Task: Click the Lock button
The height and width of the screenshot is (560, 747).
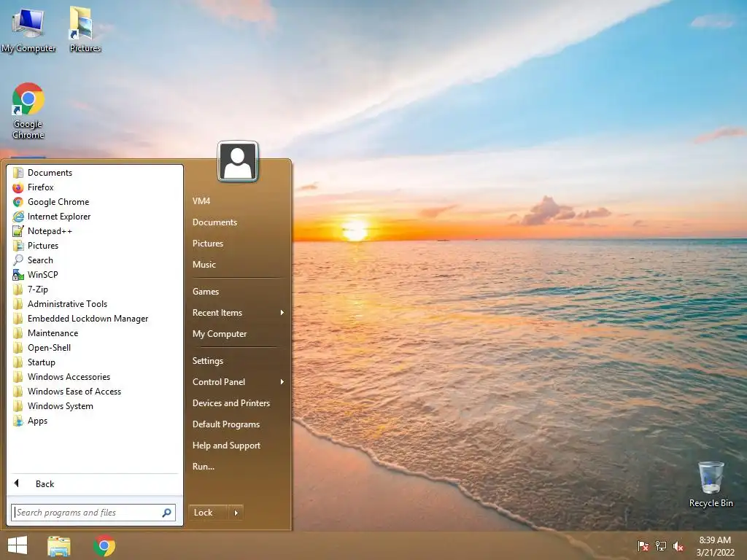Action: click(209, 513)
